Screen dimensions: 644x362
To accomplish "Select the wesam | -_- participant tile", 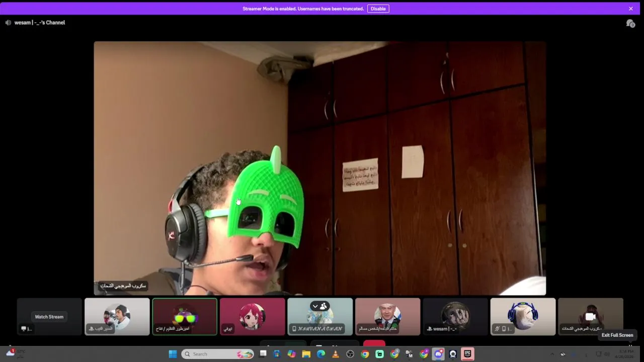I will (455, 316).
